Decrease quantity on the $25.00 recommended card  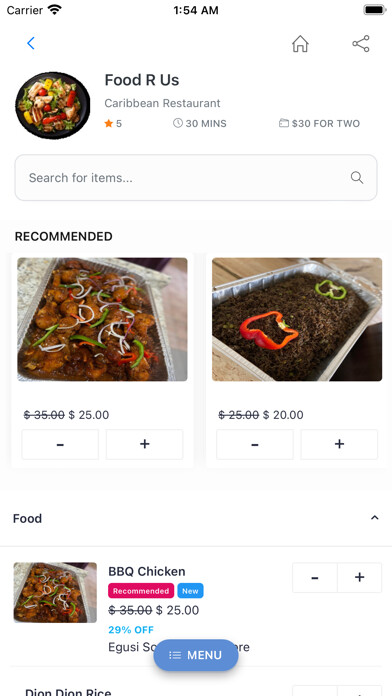pyautogui.click(x=60, y=444)
